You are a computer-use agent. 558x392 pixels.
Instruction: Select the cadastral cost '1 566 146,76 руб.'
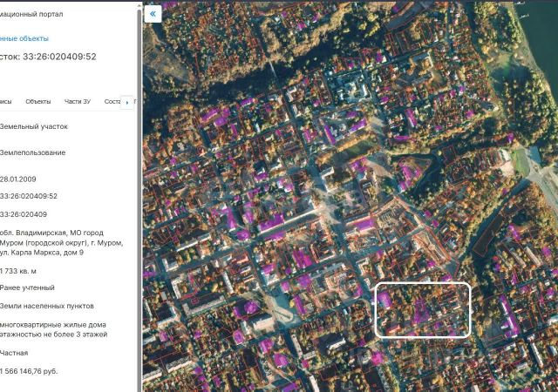click(29, 371)
